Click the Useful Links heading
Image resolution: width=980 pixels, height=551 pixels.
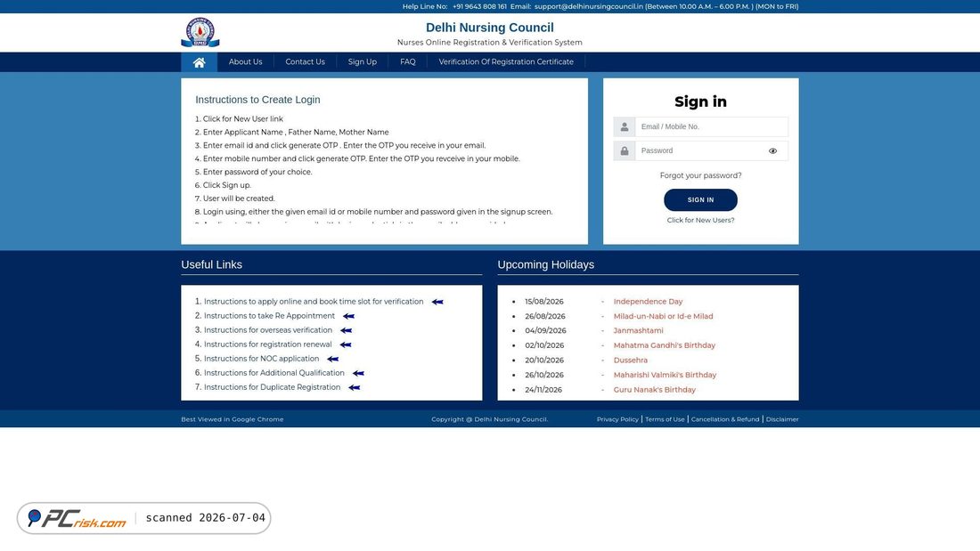[x=211, y=265]
